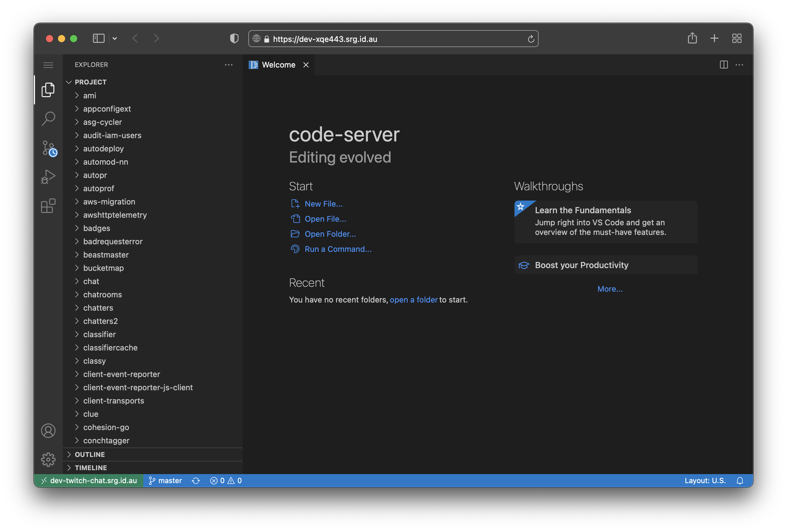787x532 pixels.
Task: Click the New File link
Action: point(323,203)
